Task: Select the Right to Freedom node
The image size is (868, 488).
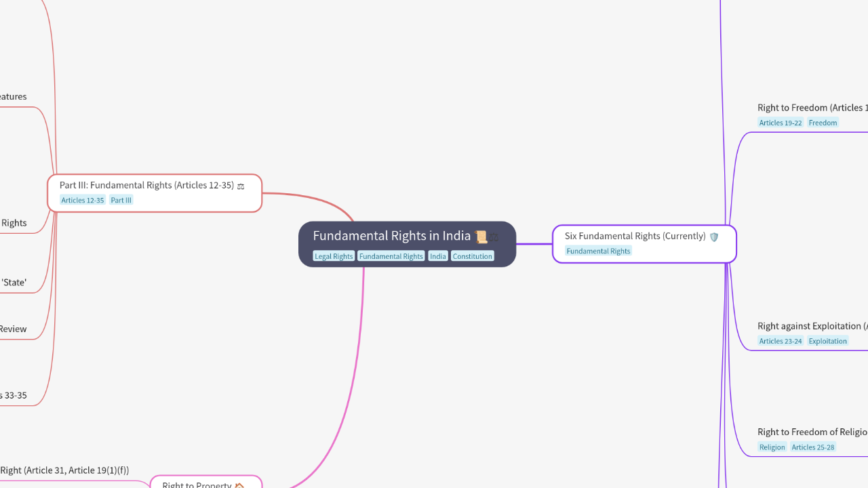Action: click(812, 108)
